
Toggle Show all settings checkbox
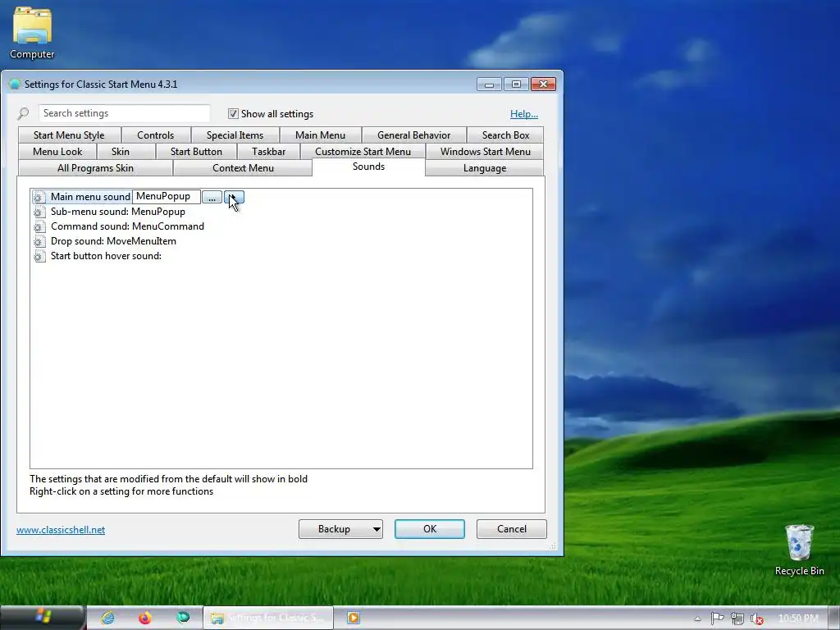coord(233,113)
